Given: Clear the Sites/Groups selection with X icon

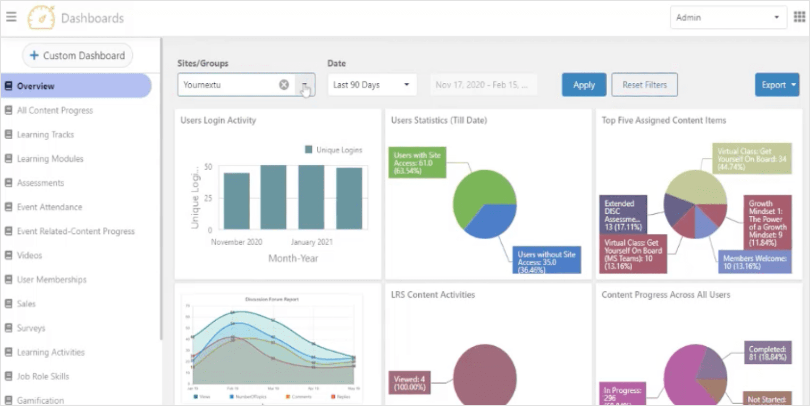Looking at the screenshot, I should coord(284,85).
